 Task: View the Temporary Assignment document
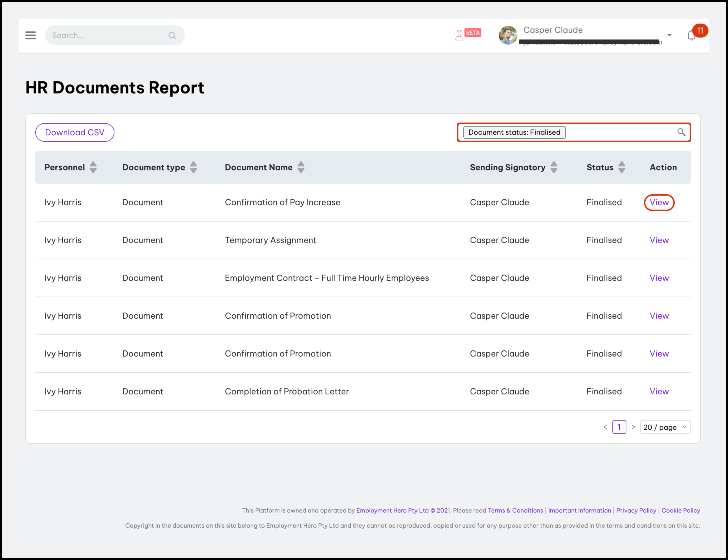point(659,240)
